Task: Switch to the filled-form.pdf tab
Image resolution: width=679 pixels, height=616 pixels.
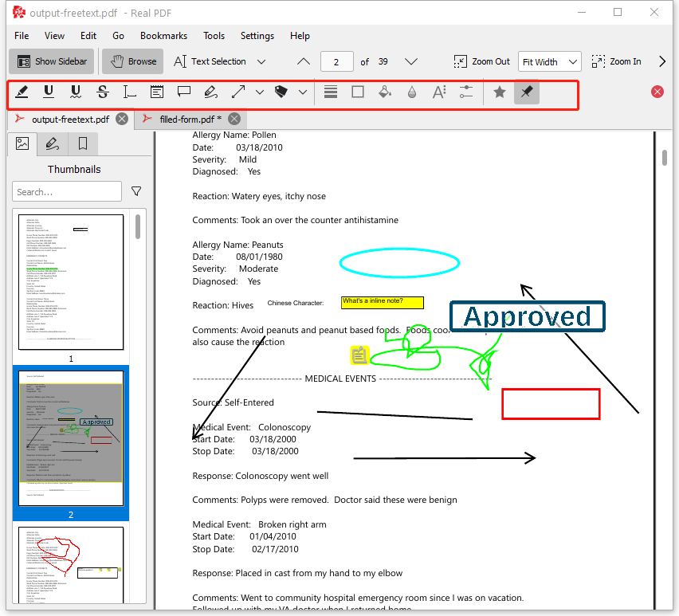Action: point(190,119)
